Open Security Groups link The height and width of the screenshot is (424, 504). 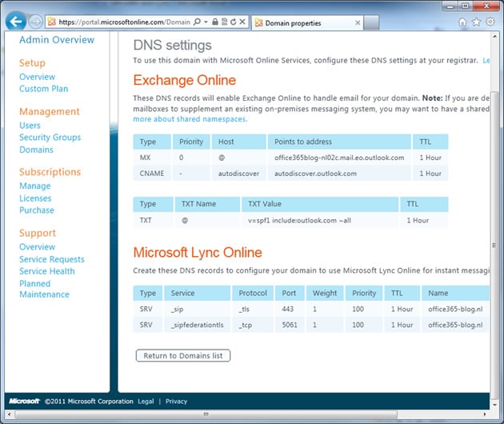50,138
